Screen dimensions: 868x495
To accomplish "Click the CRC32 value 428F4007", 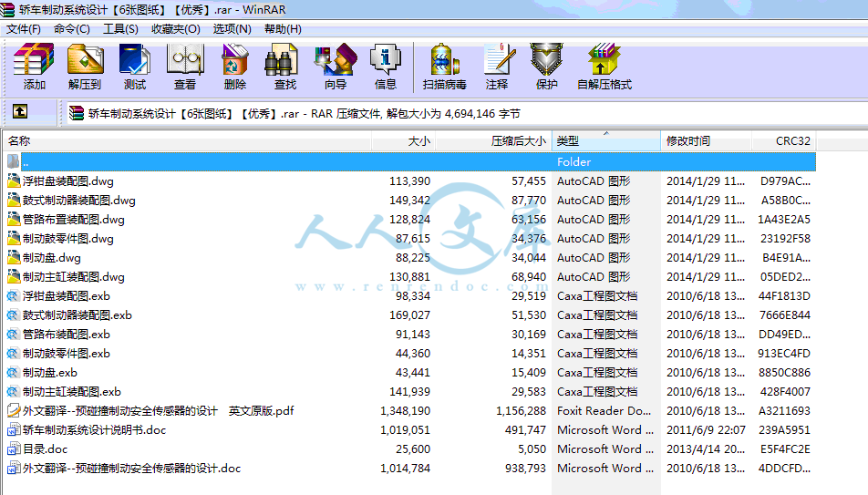I will click(x=785, y=391).
